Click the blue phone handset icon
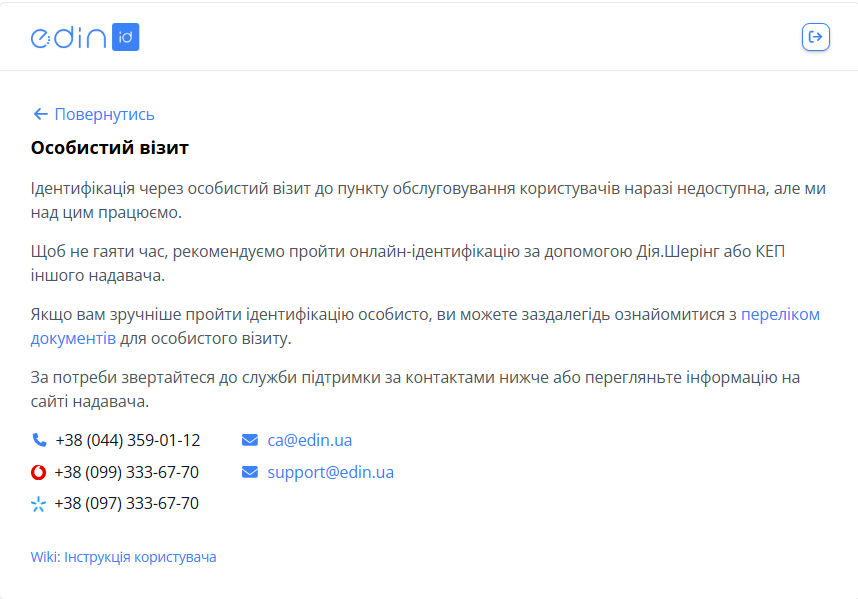The image size is (858, 599). [39, 440]
